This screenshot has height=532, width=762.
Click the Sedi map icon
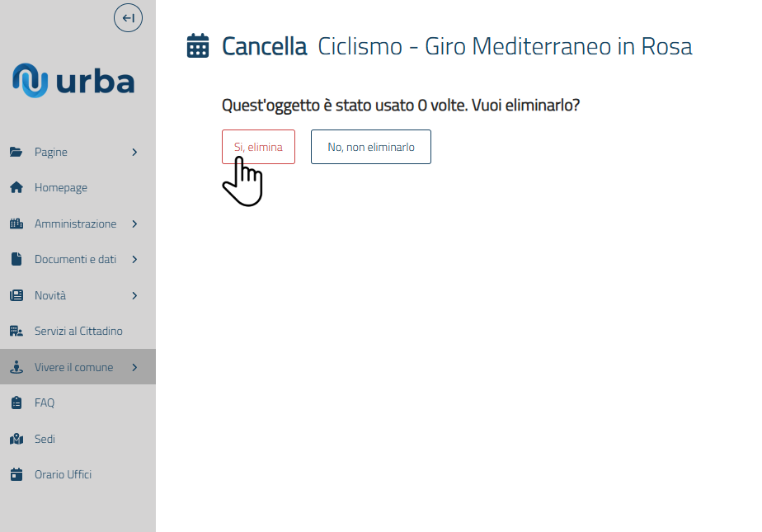coord(16,439)
